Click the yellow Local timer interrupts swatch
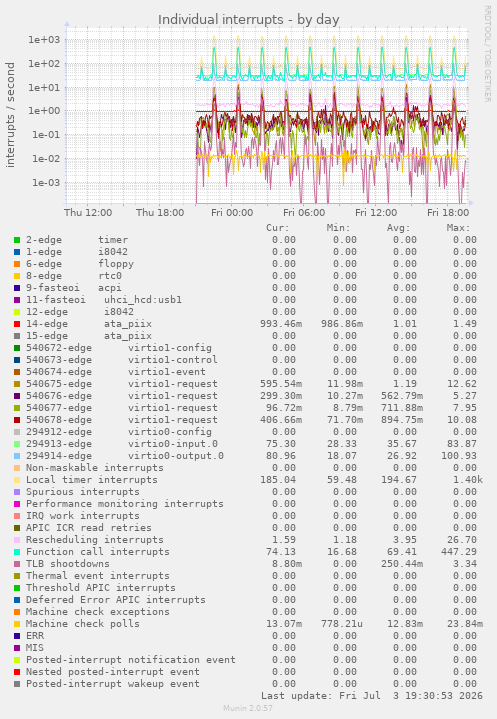 tap(17, 480)
